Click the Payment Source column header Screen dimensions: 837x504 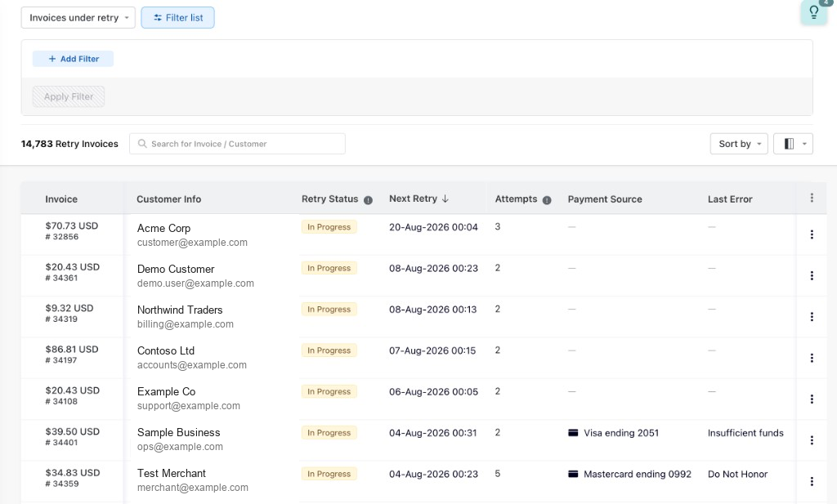click(x=605, y=199)
